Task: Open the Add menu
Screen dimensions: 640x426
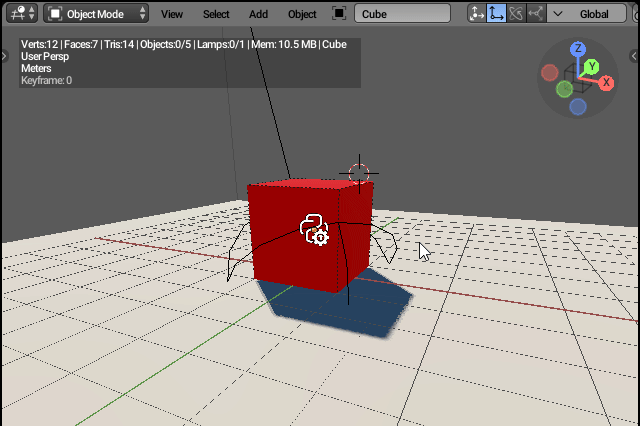Action: (x=258, y=14)
